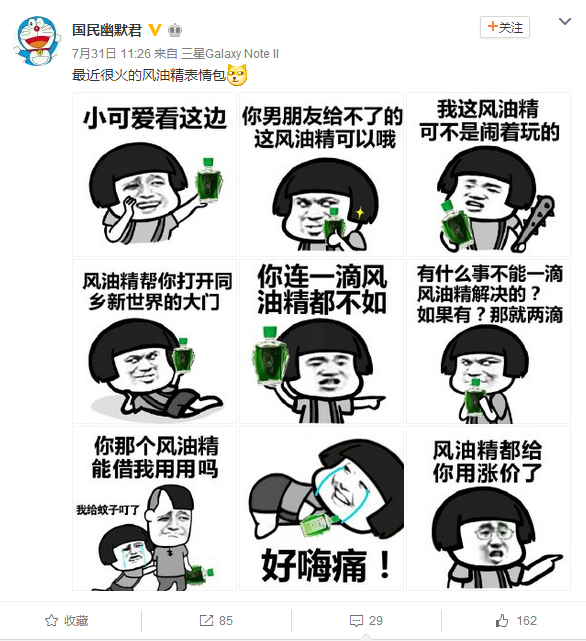Image resolution: width=586 pixels, height=641 pixels.
Task: Click the doge emoji in post text
Action: [237, 75]
